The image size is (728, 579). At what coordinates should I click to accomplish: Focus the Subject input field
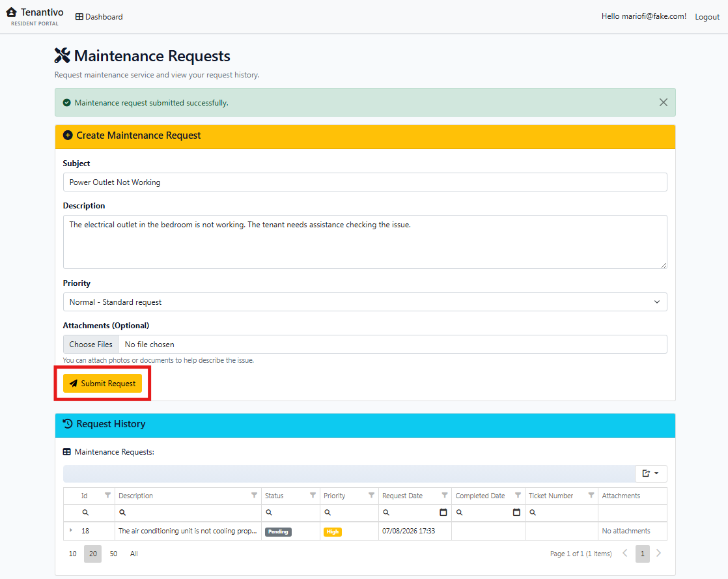pyautogui.click(x=365, y=182)
